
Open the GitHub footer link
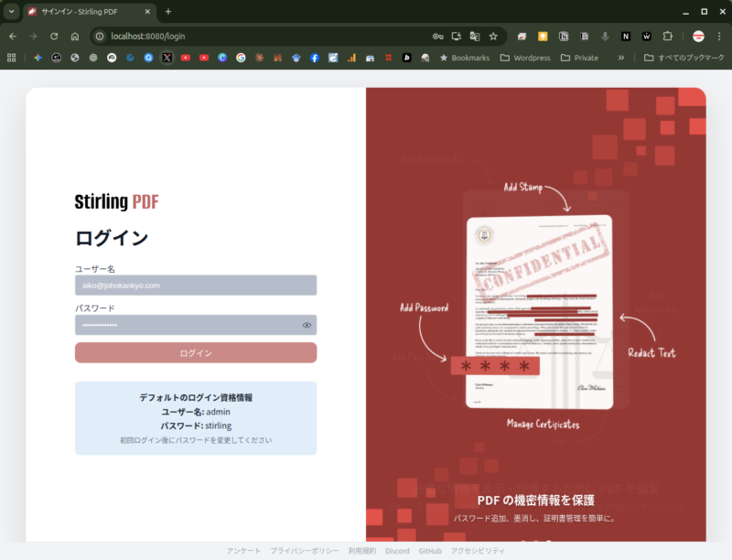point(430,551)
